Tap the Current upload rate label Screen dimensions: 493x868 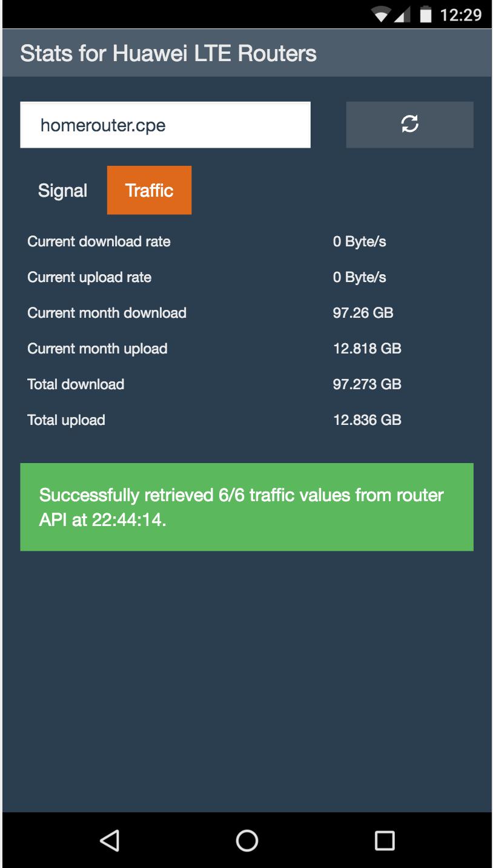coord(89,277)
